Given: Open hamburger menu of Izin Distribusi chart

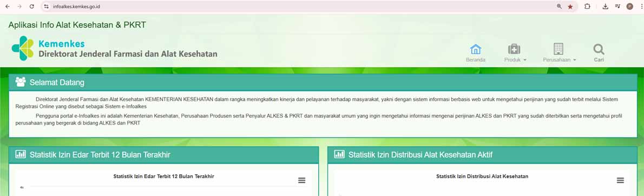Looking at the screenshot, I should (621, 180).
